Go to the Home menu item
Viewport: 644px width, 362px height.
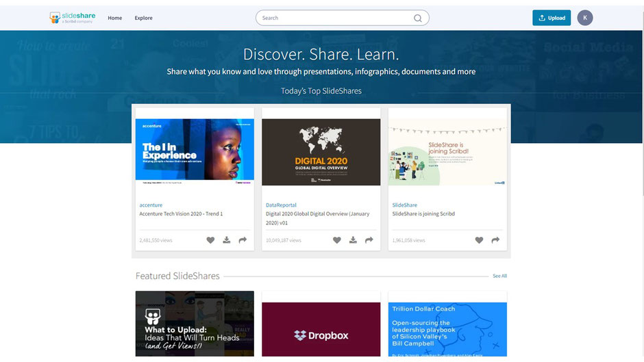[x=114, y=18]
